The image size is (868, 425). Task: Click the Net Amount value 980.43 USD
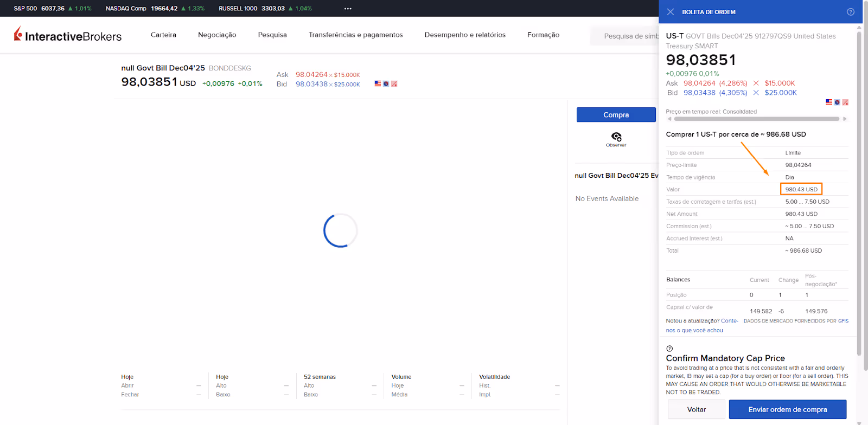pyautogui.click(x=801, y=214)
